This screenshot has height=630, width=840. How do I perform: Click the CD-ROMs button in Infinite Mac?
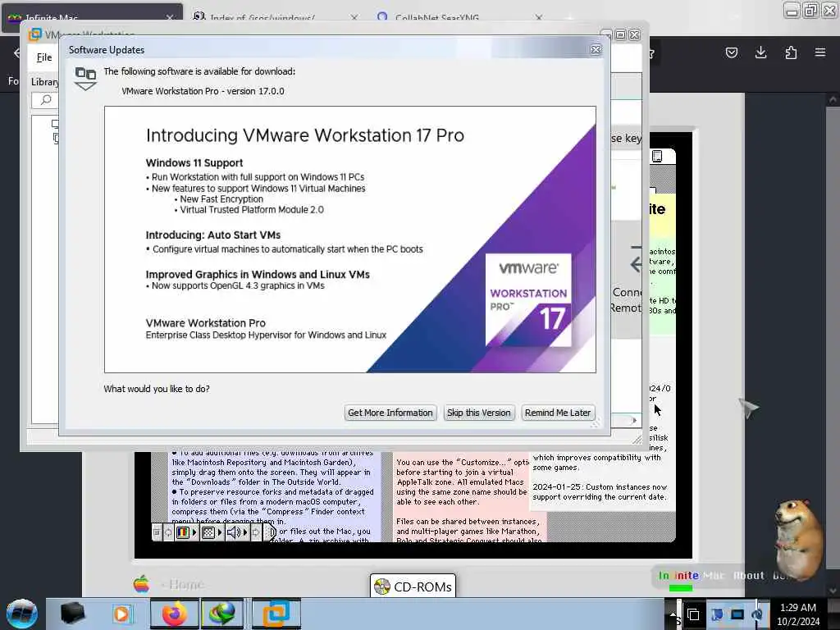[x=413, y=587]
